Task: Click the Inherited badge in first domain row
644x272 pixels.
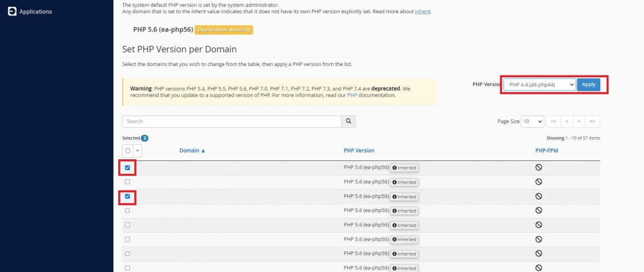Action: coord(404,168)
